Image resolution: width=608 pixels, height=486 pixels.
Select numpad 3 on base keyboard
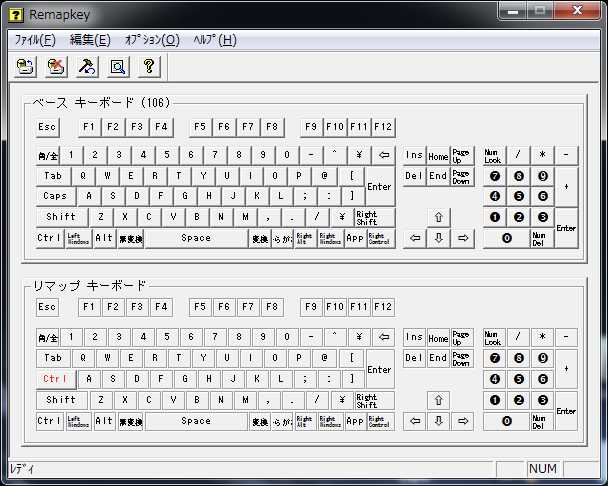(x=543, y=217)
